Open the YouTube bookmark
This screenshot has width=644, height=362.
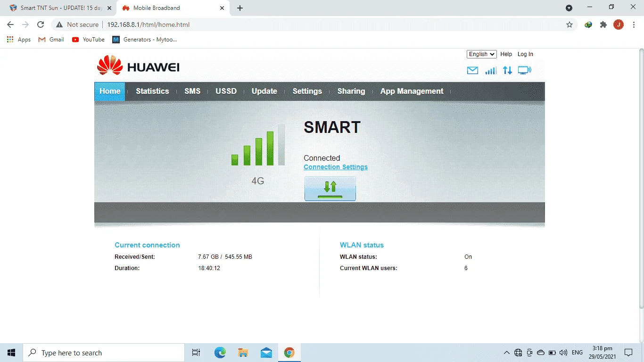click(88, 40)
